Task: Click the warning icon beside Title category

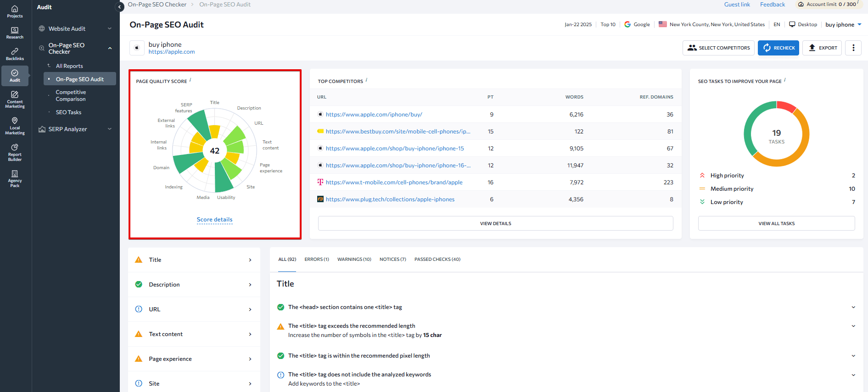Action: tap(139, 259)
